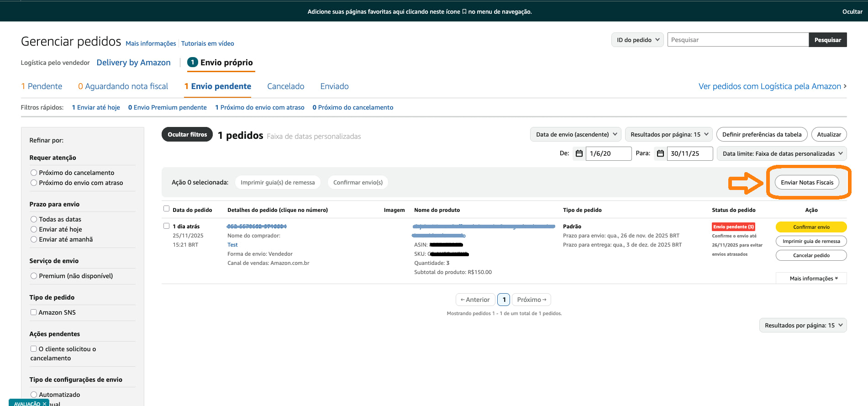Check the order row dated 25/11/2025
868x406 pixels.
point(166,226)
